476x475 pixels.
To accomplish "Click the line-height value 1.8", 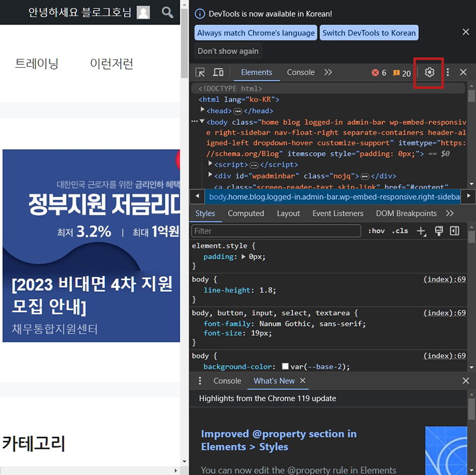I will point(266,290).
